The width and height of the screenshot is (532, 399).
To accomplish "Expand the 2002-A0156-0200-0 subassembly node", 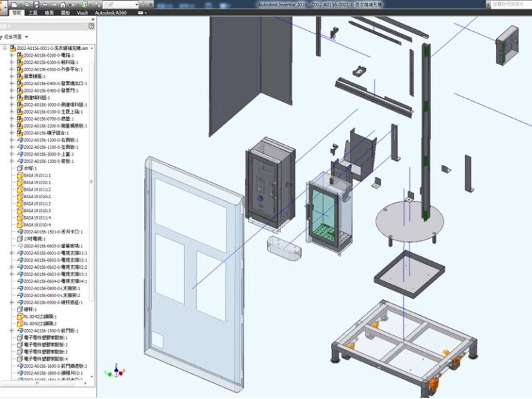I will coord(11,55).
